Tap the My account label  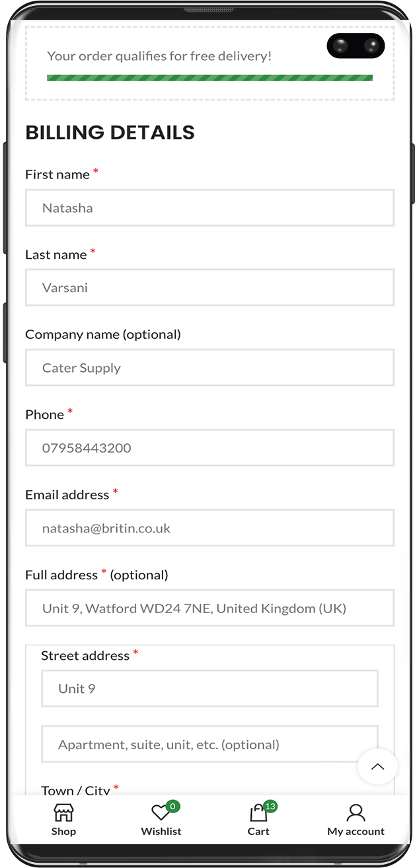(x=356, y=832)
